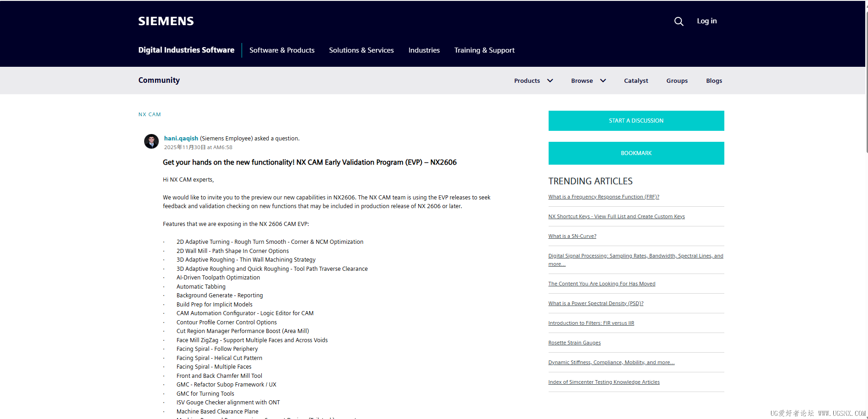Select 'Background Generate - Reporting' list item
868x419 pixels.
220,295
